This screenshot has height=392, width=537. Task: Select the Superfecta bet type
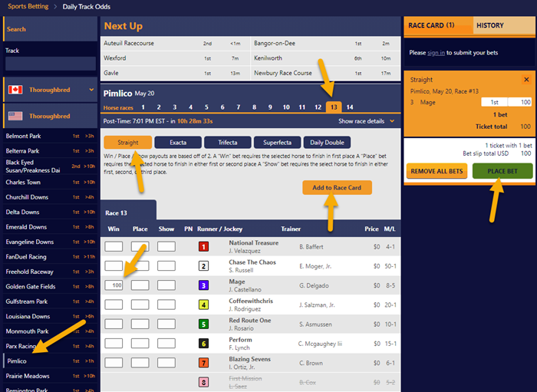277,143
